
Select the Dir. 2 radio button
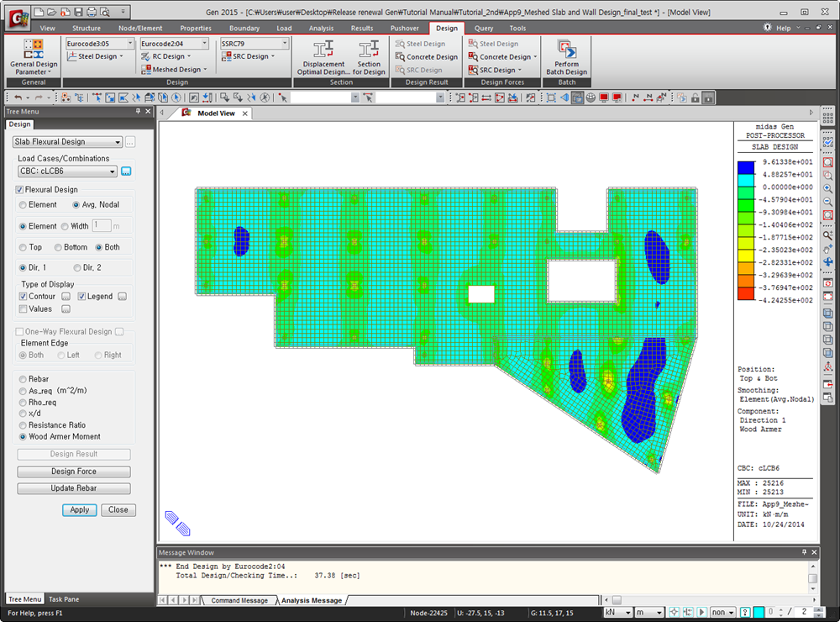77,267
